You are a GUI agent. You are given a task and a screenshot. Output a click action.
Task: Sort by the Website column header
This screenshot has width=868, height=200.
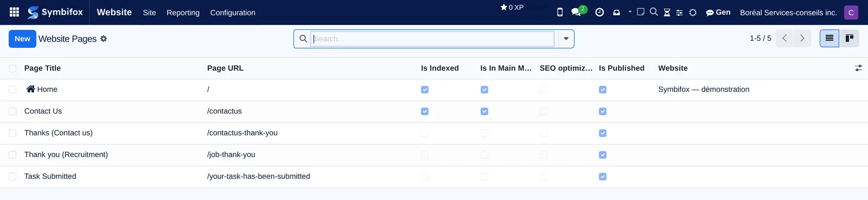coord(673,68)
